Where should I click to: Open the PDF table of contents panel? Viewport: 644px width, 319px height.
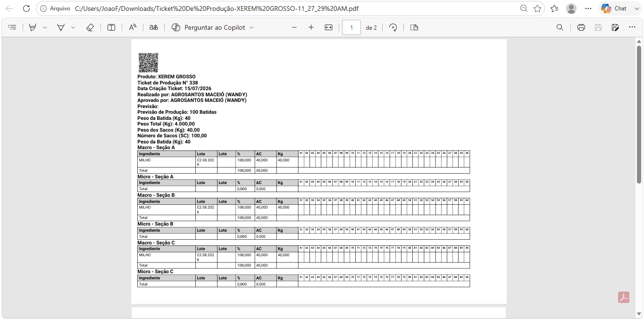(13, 27)
